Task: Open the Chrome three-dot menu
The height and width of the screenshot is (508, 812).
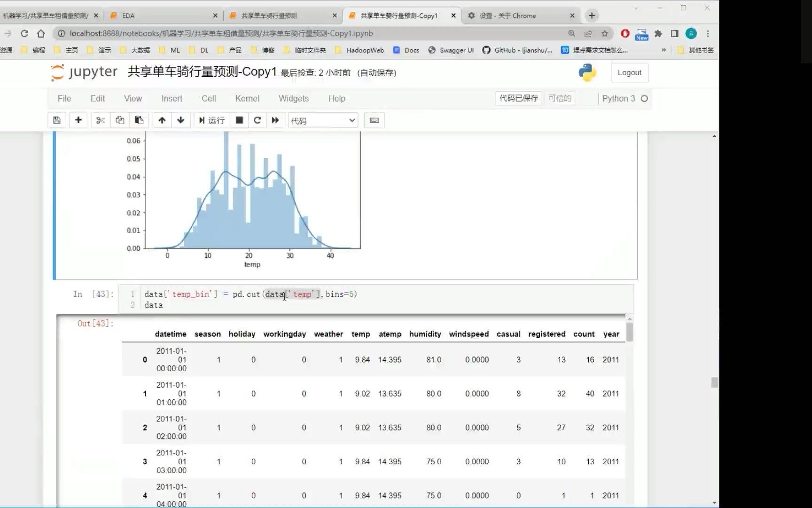Action: 708,33
